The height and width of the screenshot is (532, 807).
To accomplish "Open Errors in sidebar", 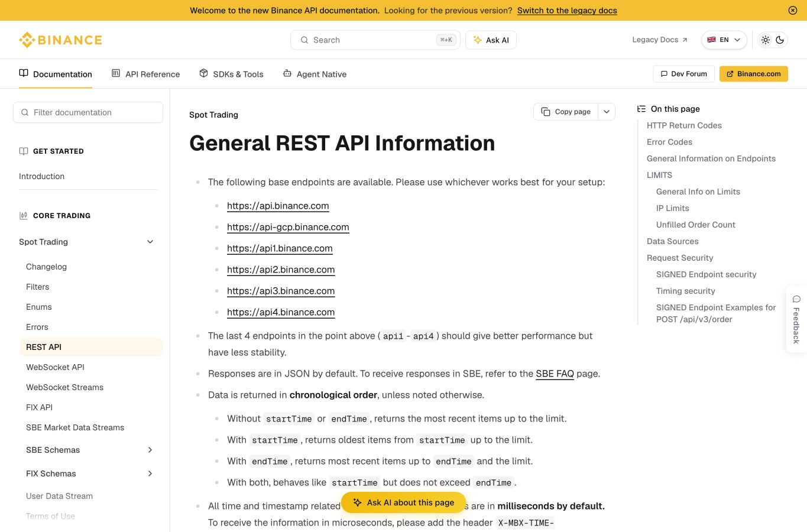I will (x=37, y=327).
